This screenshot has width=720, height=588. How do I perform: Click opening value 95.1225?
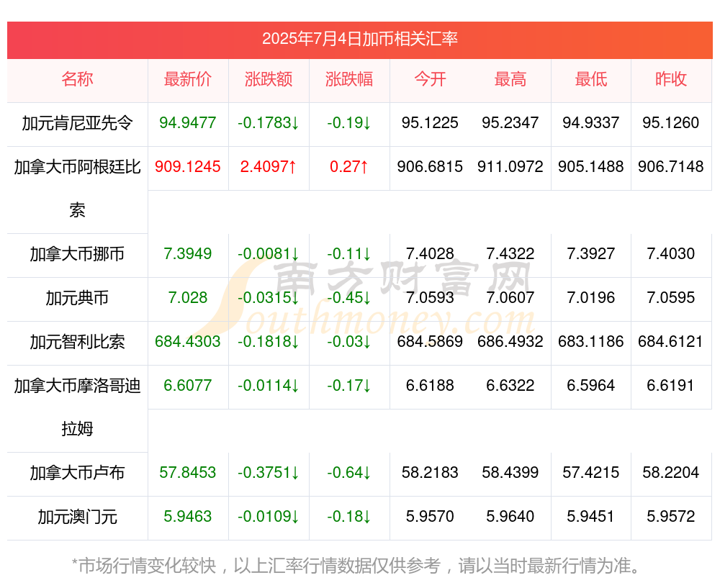click(430, 122)
